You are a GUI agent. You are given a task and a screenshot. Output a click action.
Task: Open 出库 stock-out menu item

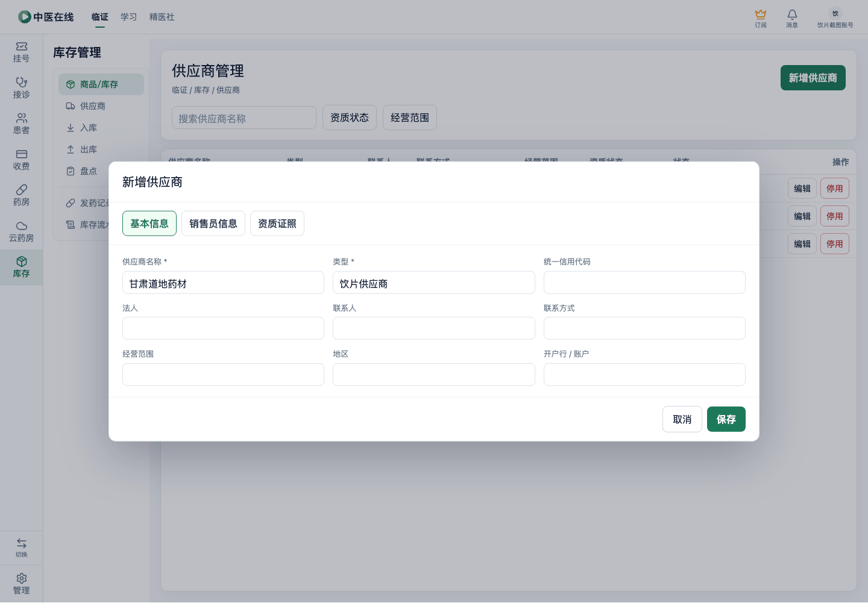point(101,149)
